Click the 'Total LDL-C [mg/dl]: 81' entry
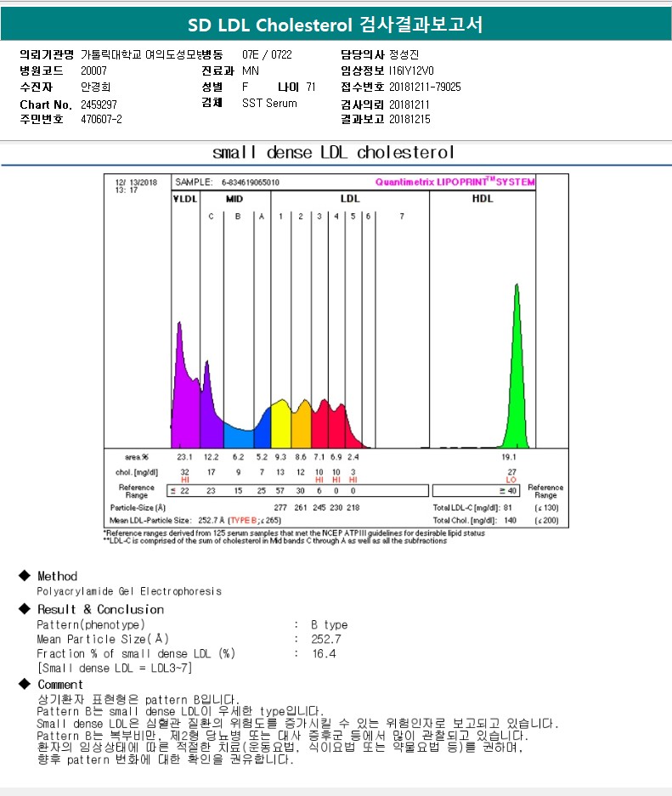 472,508
